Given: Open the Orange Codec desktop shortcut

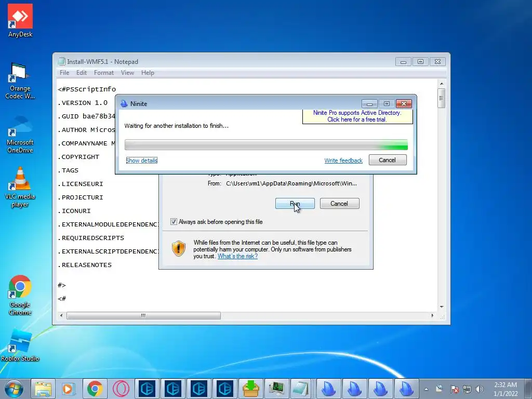Looking at the screenshot, I should (20, 82).
